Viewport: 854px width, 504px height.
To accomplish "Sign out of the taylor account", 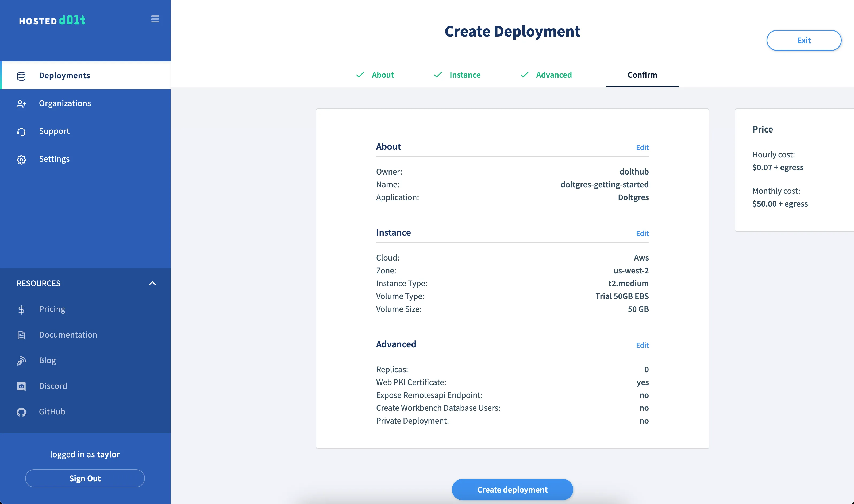I will [84, 478].
